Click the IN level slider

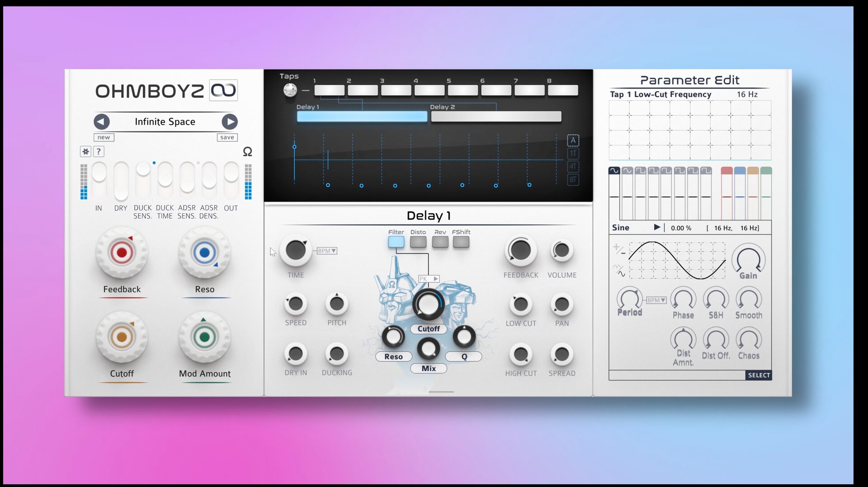(x=99, y=181)
